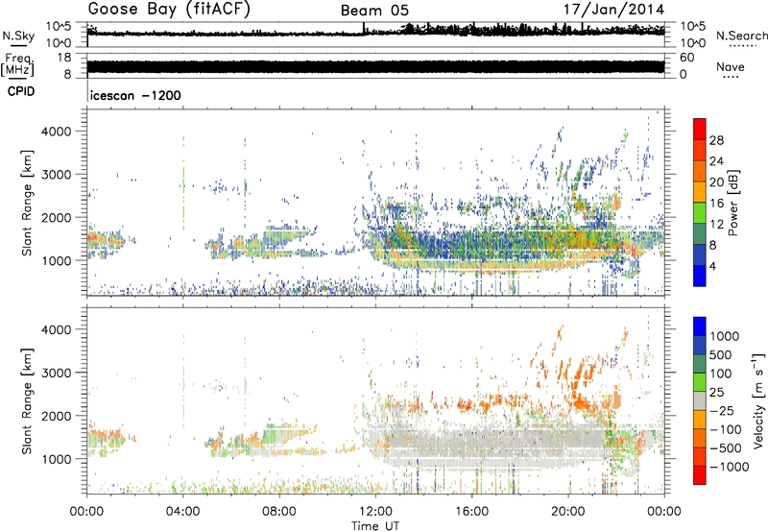Click the 'Velocity [m s-1]' color bar title
The image size is (768, 532).
(758, 400)
